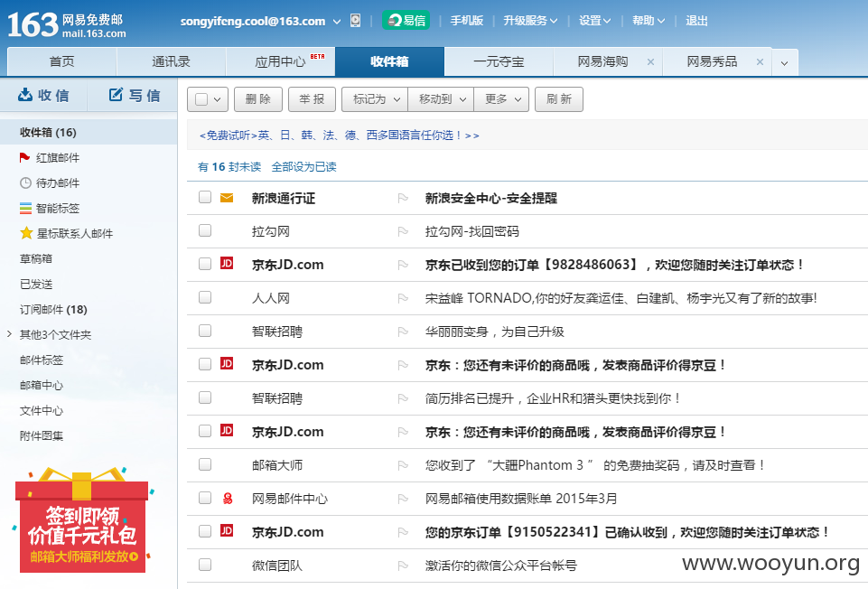Screen dimensions: 868x589
Task: Click the 写信 compose mail button
Action: coord(134,95)
